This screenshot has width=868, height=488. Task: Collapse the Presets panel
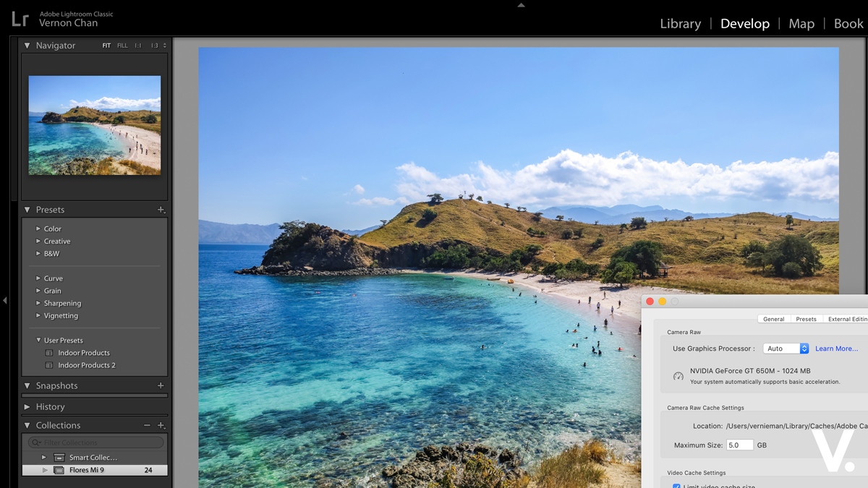click(27, 210)
